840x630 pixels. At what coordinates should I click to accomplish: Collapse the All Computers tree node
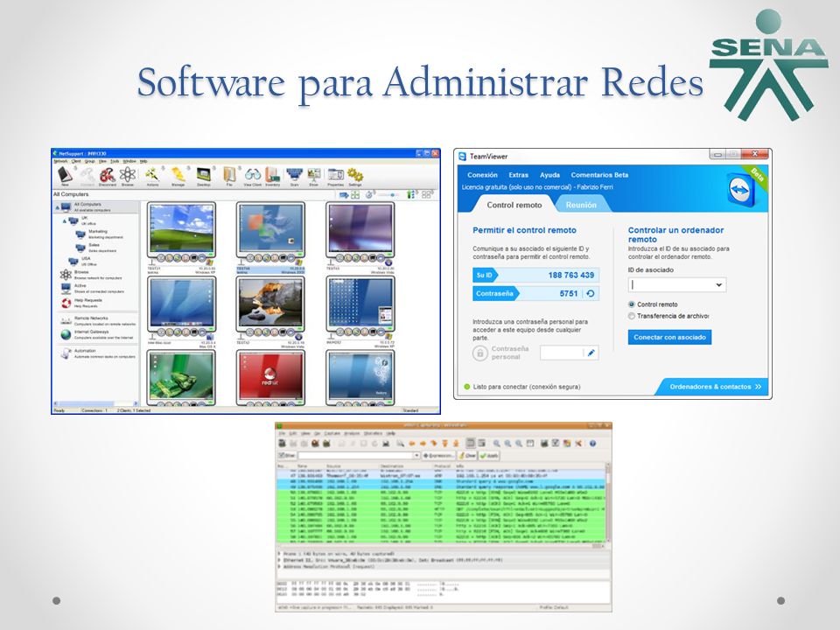[58, 207]
